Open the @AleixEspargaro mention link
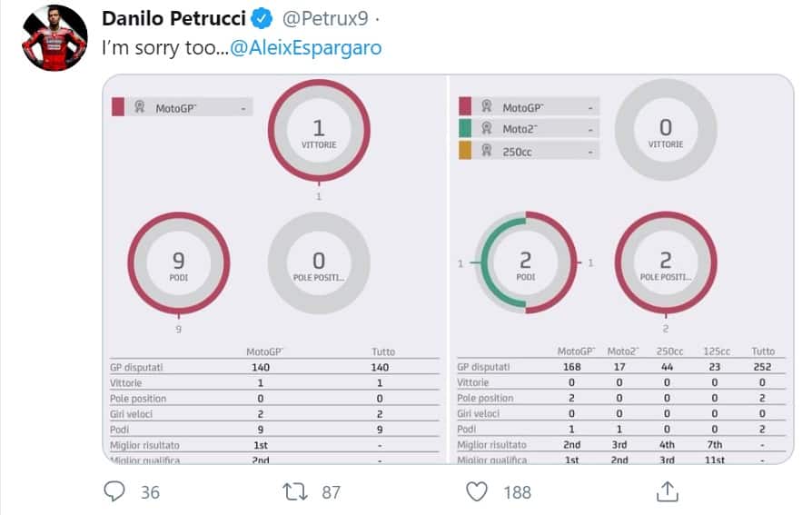This screenshot has height=515, width=812. [305, 48]
